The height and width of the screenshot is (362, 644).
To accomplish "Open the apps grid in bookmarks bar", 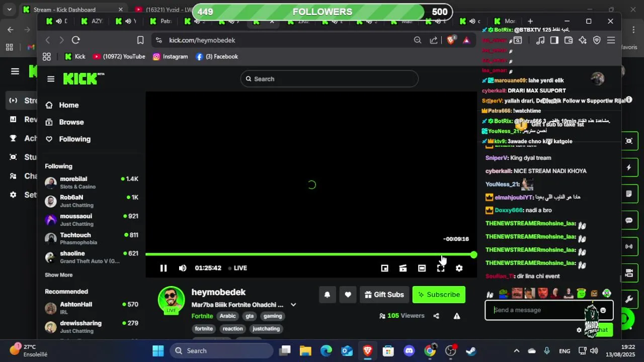I will click(x=47, y=57).
